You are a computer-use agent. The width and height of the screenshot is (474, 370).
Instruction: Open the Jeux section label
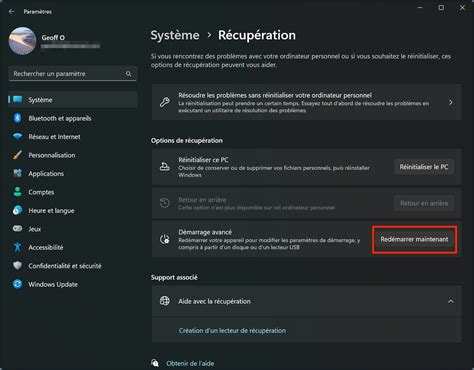35,229
